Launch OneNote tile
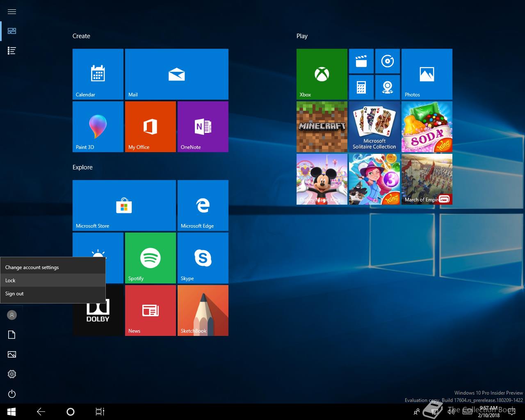Image resolution: width=525 pixels, height=420 pixels. point(203,127)
